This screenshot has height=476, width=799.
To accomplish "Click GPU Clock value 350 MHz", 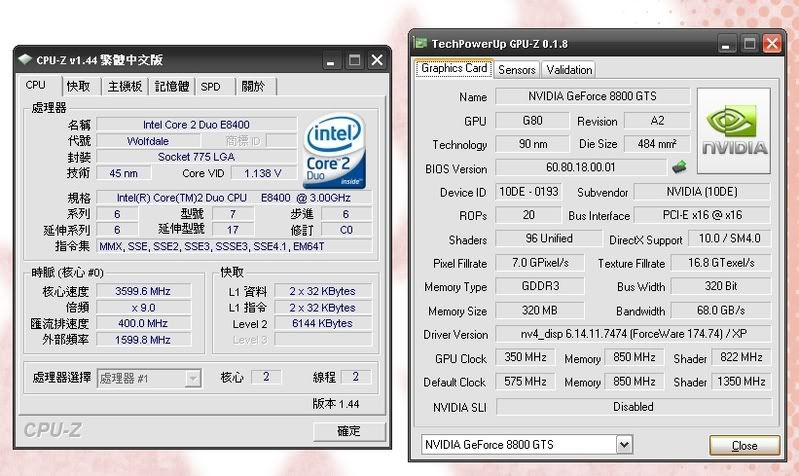I will click(525, 357).
